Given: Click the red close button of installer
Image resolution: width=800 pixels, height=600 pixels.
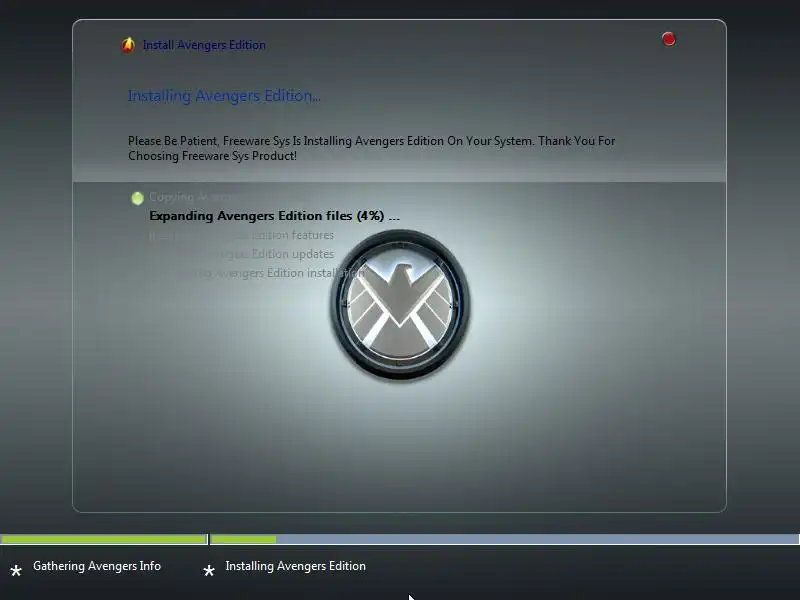Looking at the screenshot, I should click(x=668, y=39).
